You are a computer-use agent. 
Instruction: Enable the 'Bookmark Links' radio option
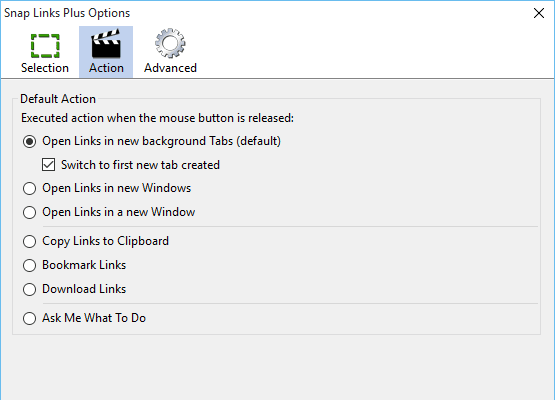pos(29,265)
